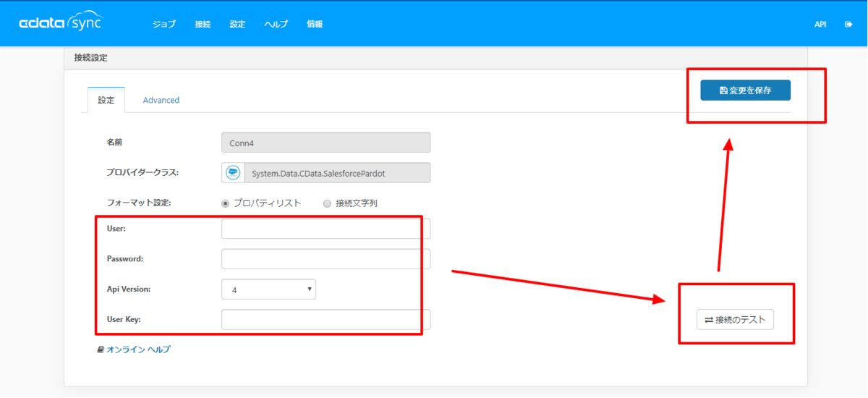This screenshot has height=398, width=868.
Task: Click the 名前 field containing Conn4
Action: (x=326, y=143)
